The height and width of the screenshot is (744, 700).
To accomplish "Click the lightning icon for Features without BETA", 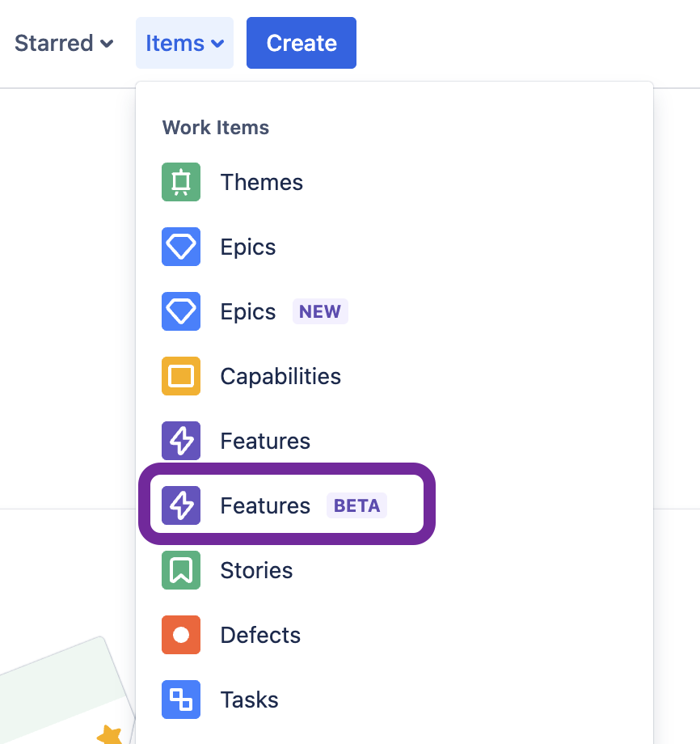I will pyautogui.click(x=181, y=441).
